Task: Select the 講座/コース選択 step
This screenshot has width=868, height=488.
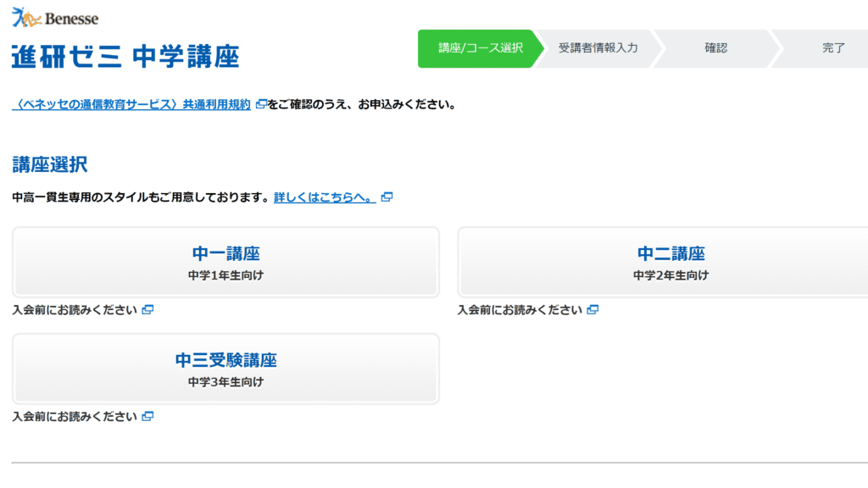Action: (480, 48)
